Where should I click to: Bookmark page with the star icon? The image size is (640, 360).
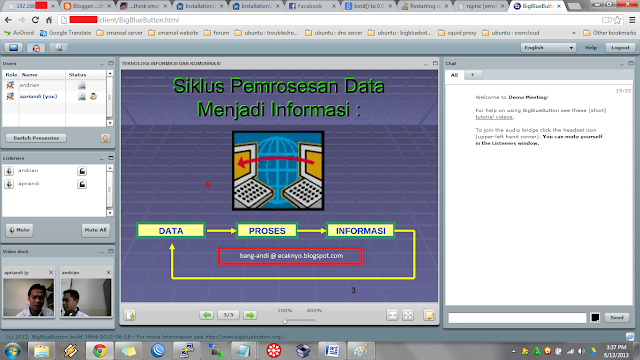[x=618, y=20]
